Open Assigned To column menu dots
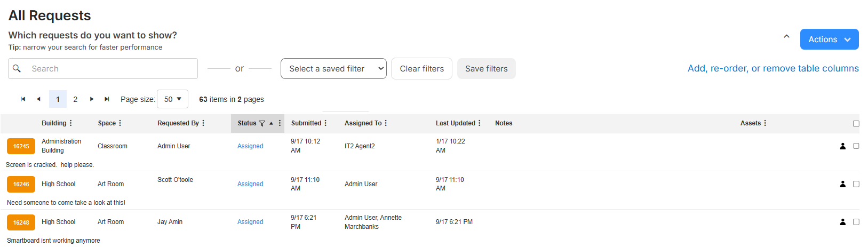Viewport: 868px width, 247px height. [386, 123]
